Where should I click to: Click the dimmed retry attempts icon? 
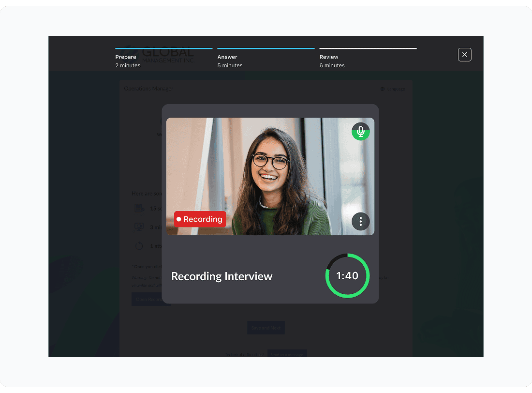pyautogui.click(x=139, y=246)
